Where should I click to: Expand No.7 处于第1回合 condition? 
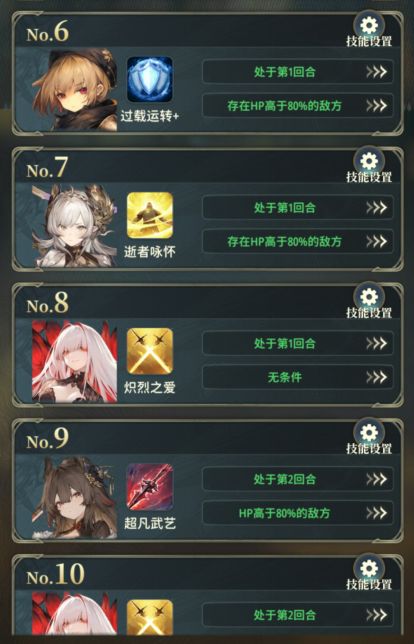point(298,207)
